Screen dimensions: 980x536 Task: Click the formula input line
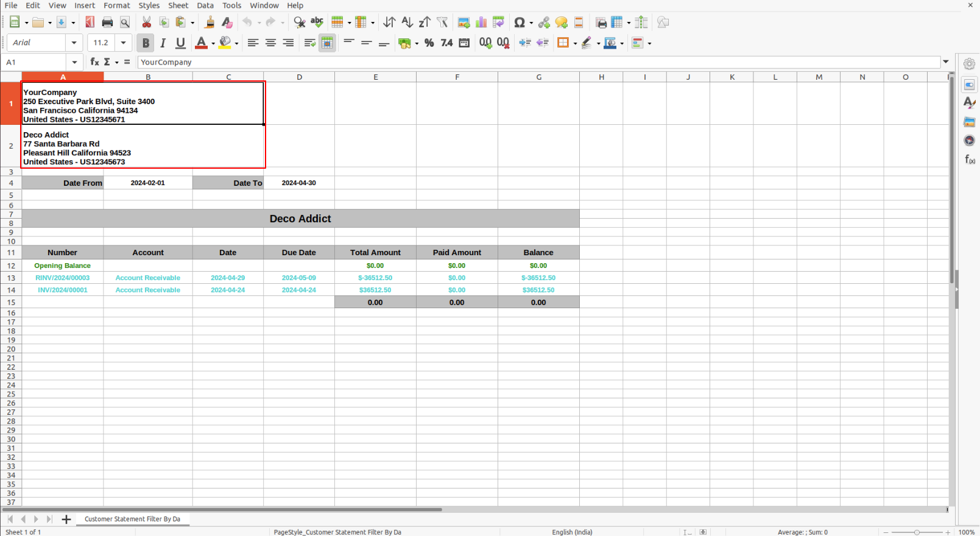click(539, 62)
